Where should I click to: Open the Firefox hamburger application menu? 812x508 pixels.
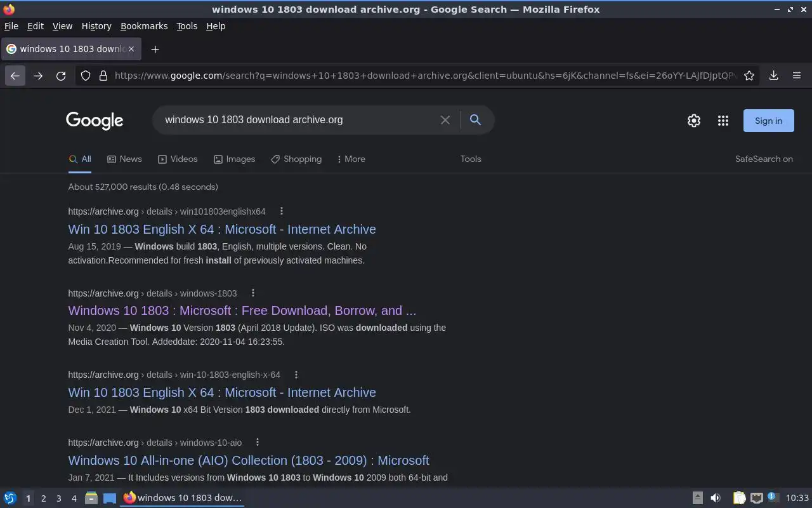pos(797,76)
